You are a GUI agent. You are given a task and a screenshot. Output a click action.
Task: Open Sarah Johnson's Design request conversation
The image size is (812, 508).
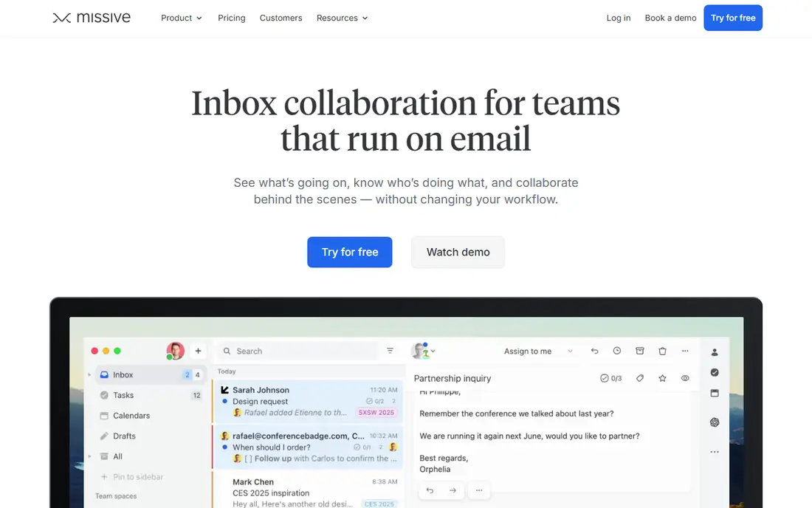[x=308, y=402]
